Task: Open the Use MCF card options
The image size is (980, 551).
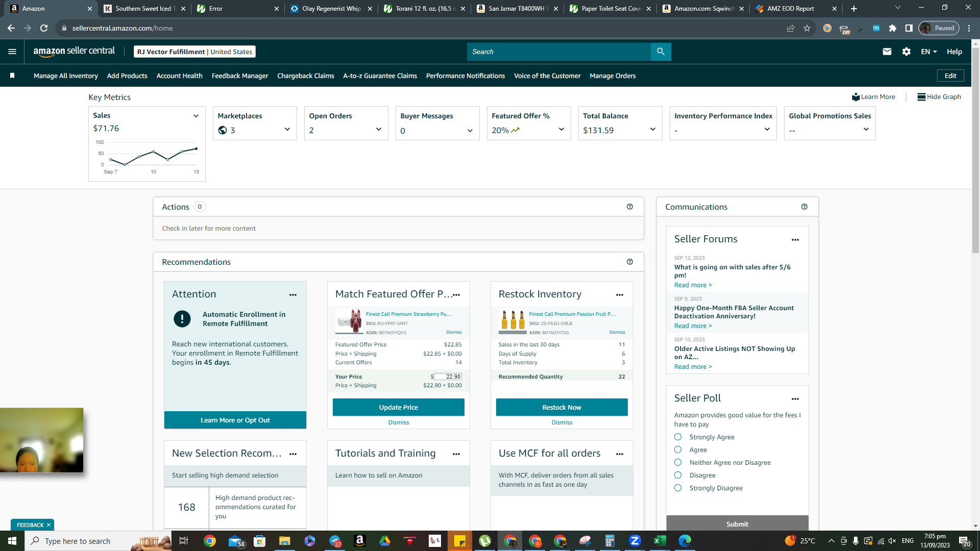Action: 620,454
